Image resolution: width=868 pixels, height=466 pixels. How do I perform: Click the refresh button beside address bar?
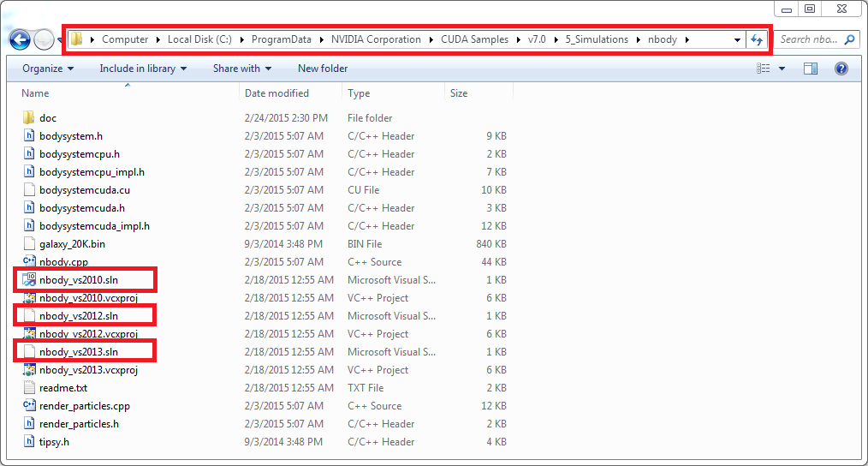point(757,39)
